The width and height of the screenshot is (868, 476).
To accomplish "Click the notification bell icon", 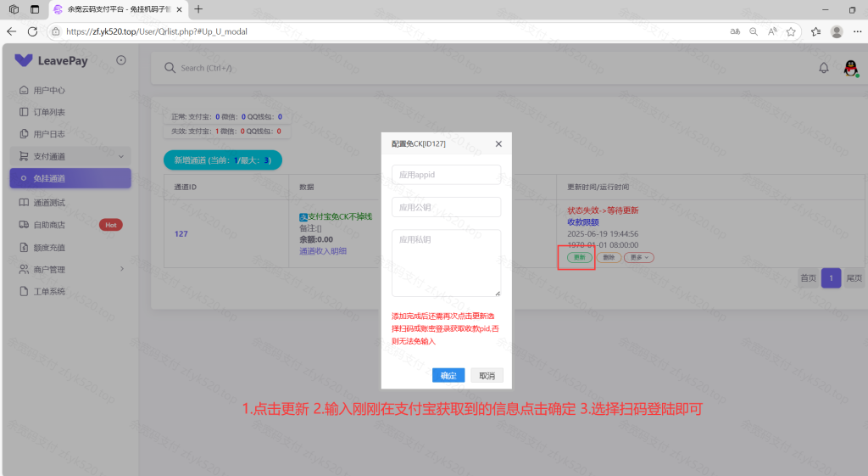I will [823, 68].
